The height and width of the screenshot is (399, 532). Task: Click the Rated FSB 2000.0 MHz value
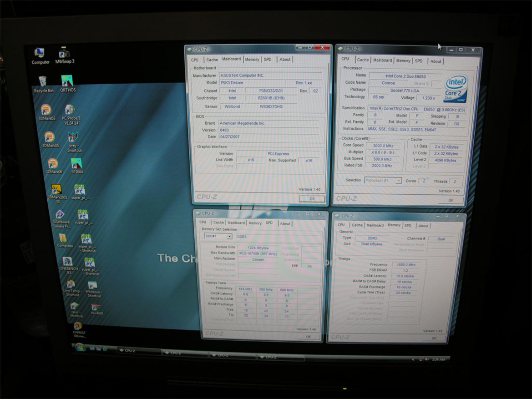tap(382, 166)
